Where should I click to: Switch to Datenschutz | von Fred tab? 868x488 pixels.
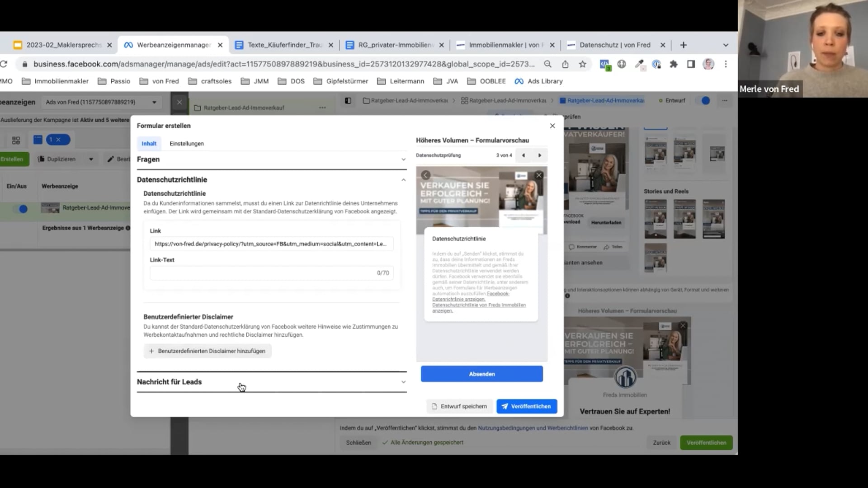[x=616, y=45]
